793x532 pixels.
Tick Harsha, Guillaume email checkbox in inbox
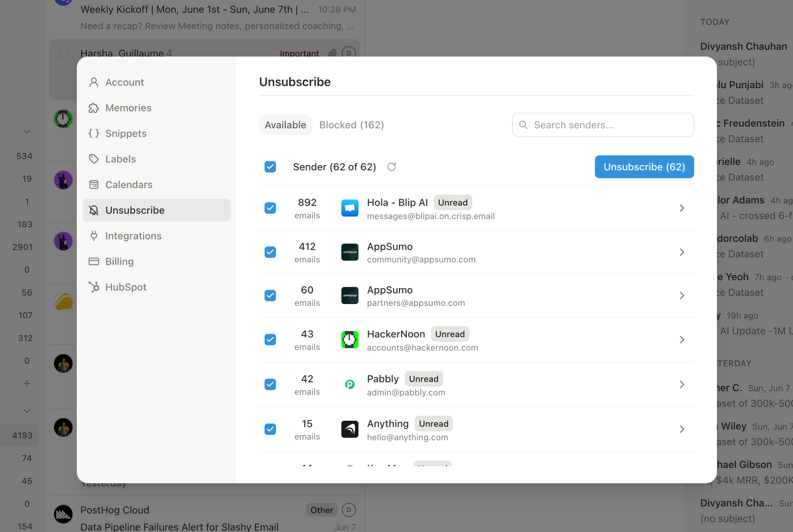[x=64, y=54]
